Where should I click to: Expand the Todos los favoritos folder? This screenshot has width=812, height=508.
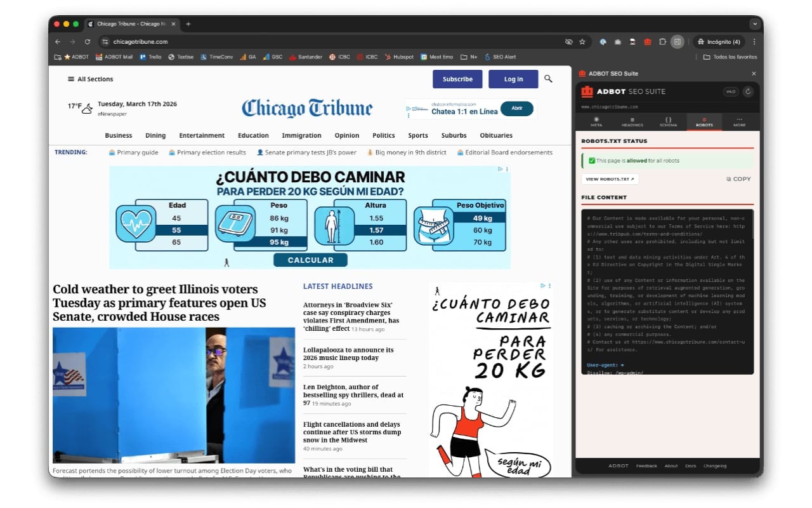coord(730,57)
